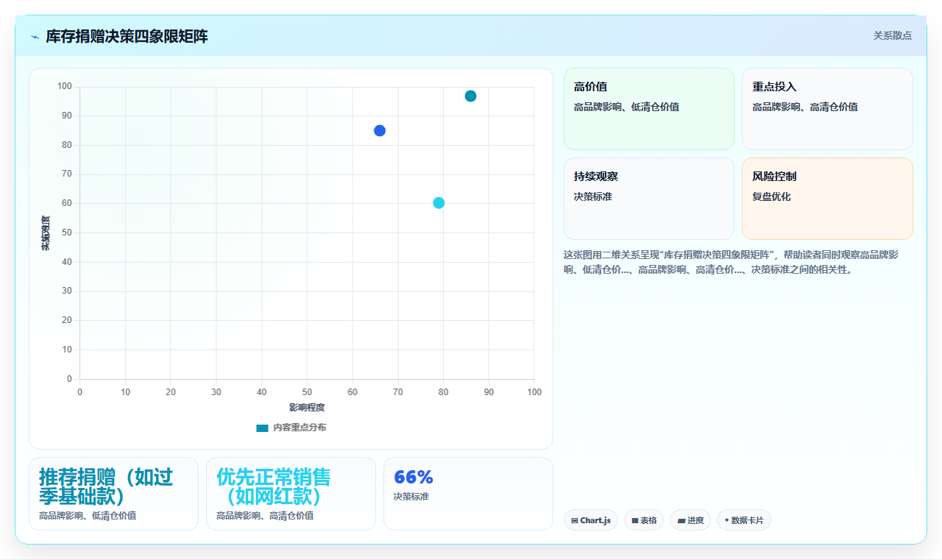The height and width of the screenshot is (560, 942).
Task: Click the 优先正常销售（如网红款） stat heading
Action: [274, 486]
